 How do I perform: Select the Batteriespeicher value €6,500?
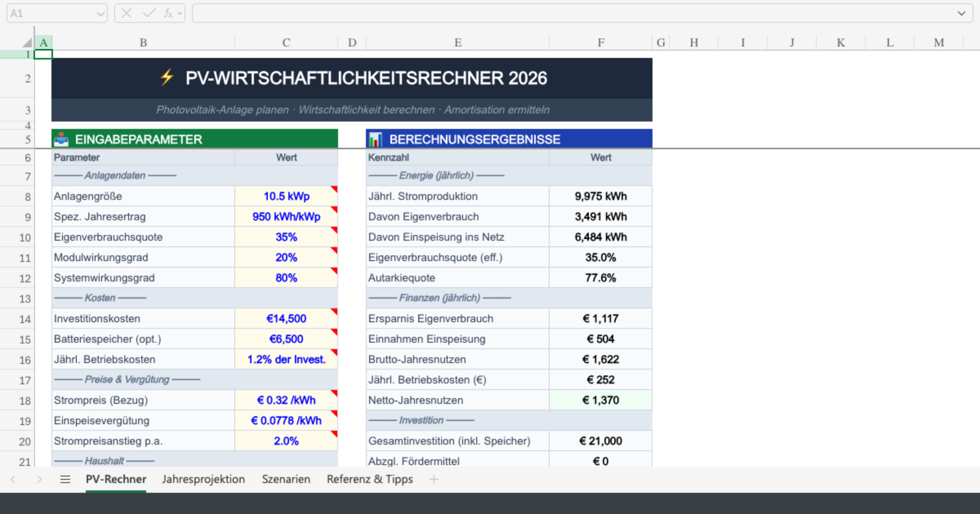(286, 339)
